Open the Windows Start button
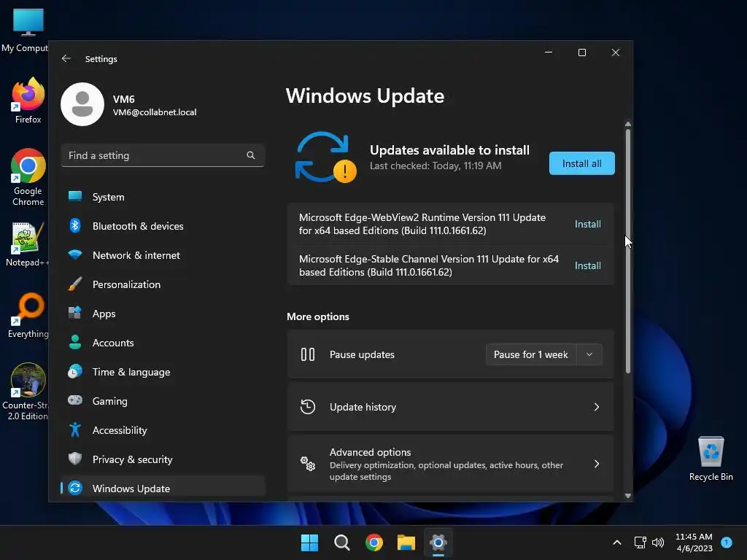The image size is (747, 560). [x=309, y=542]
